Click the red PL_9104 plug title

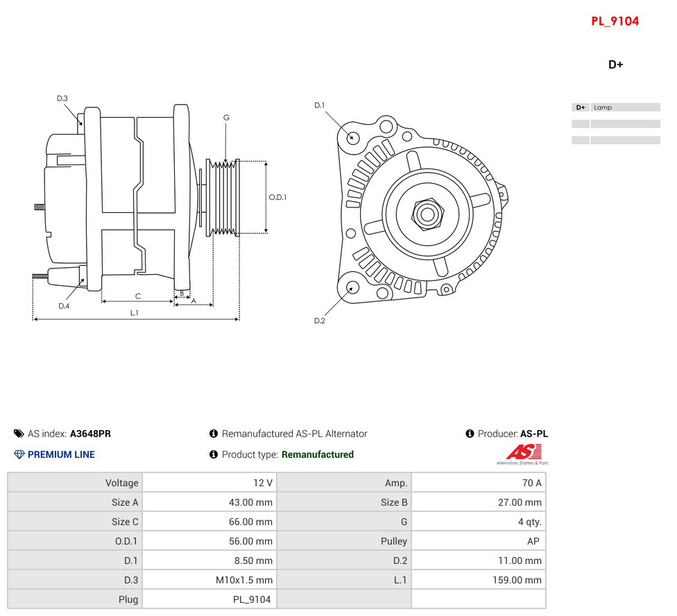point(615,21)
